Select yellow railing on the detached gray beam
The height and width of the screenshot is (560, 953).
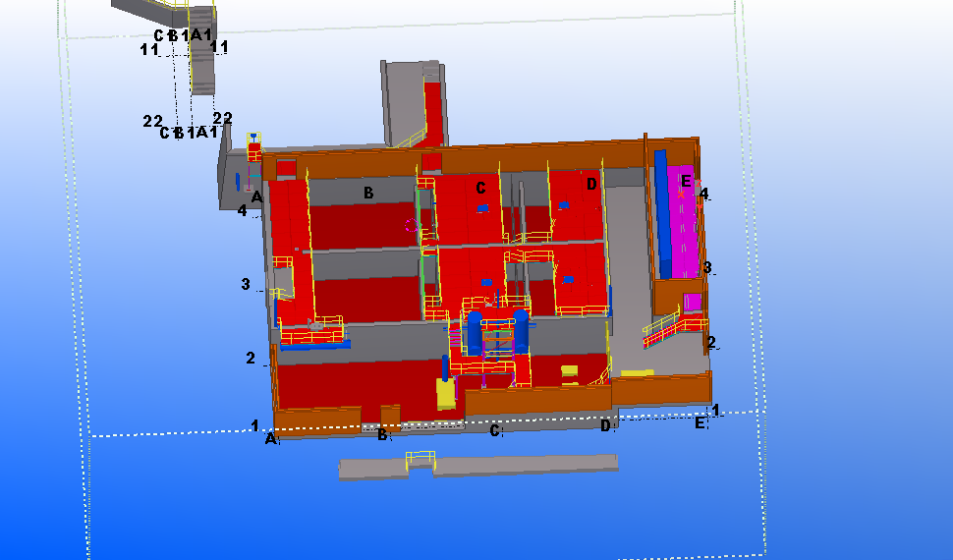[x=420, y=460]
